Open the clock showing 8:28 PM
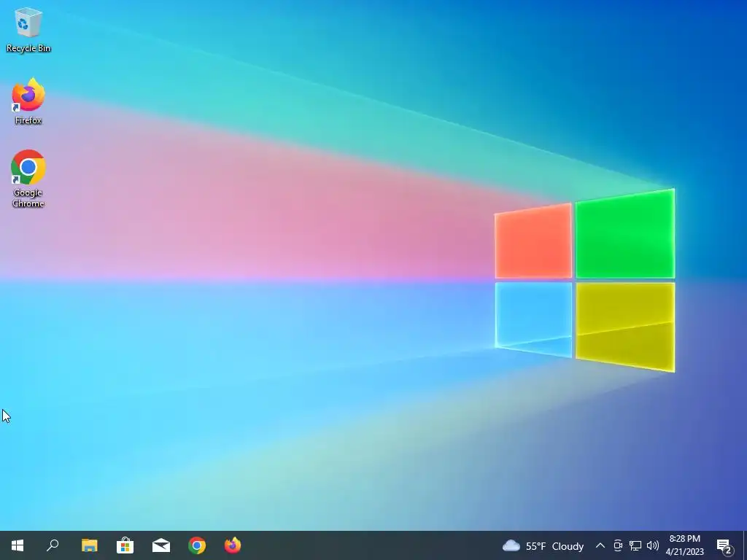This screenshot has height=560, width=747. pos(684,545)
